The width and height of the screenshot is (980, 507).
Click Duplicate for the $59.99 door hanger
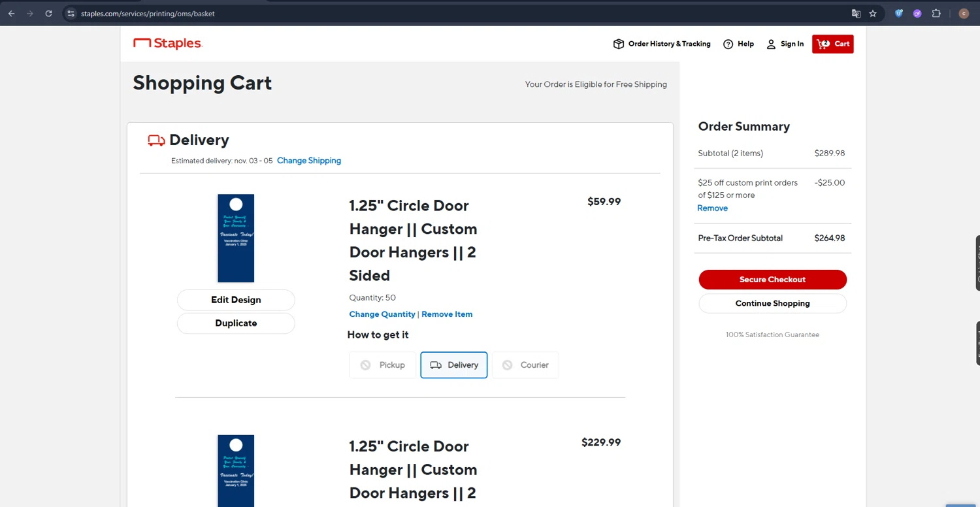tap(236, 323)
